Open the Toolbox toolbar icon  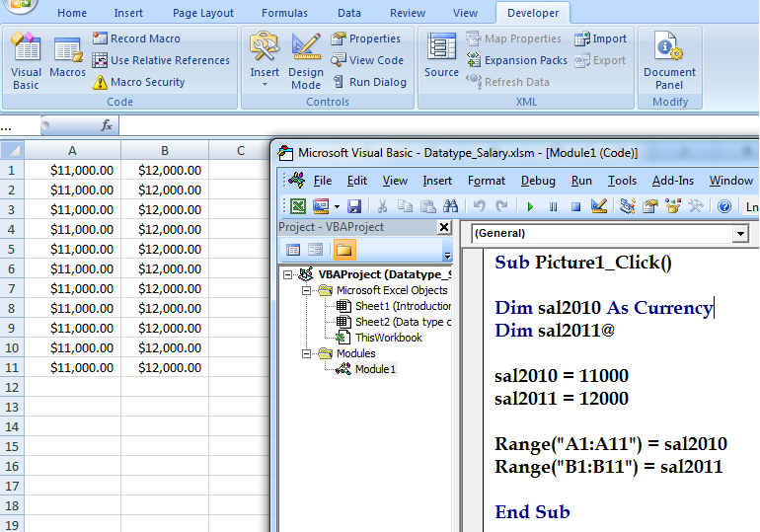pos(696,206)
